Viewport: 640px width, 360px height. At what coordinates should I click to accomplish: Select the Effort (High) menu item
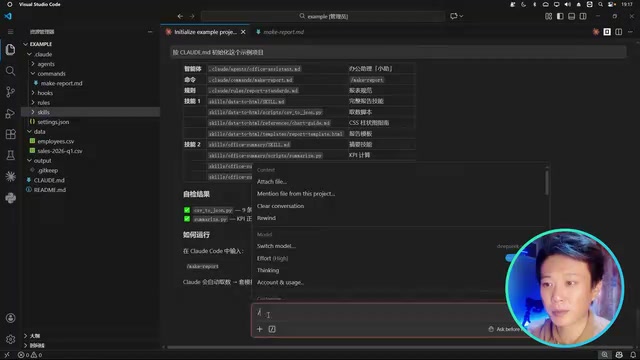272,258
